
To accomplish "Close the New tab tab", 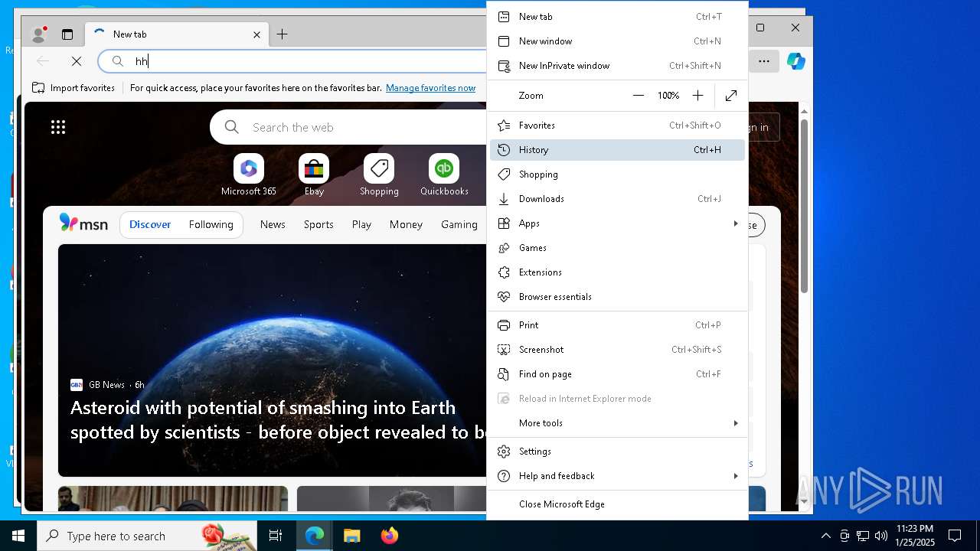I will pos(257,34).
